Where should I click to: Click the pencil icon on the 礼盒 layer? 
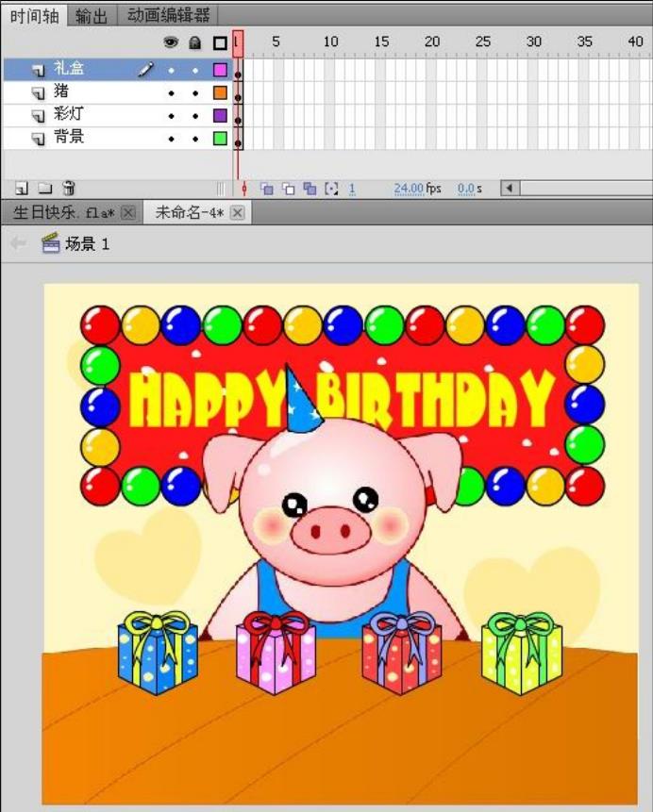145,70
